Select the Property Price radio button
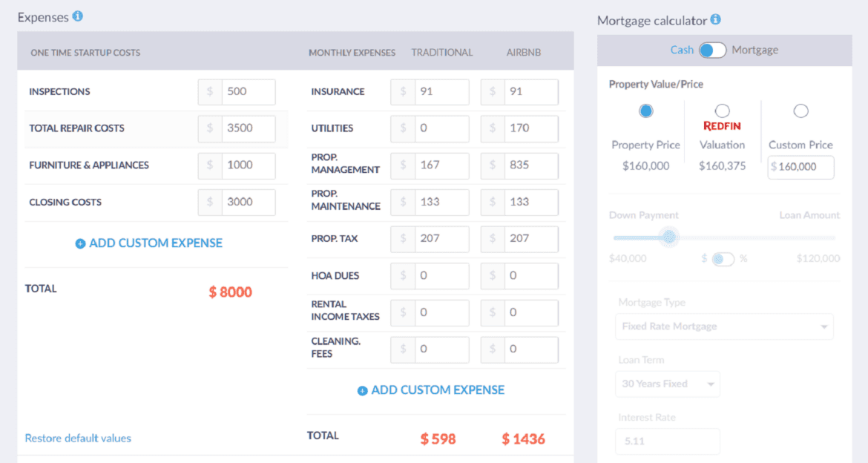The width and height of the screenshot is (868, 463). (x=645, y=110)
